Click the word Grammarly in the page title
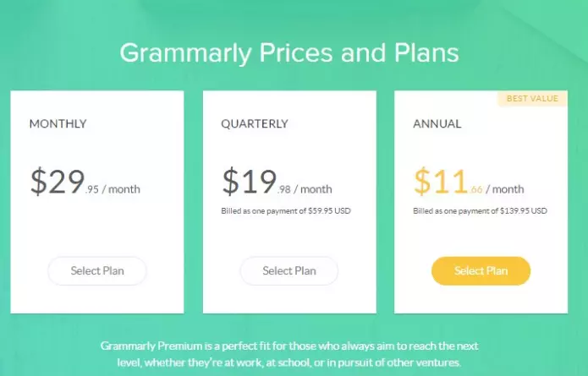 click(x=185, y=52)
